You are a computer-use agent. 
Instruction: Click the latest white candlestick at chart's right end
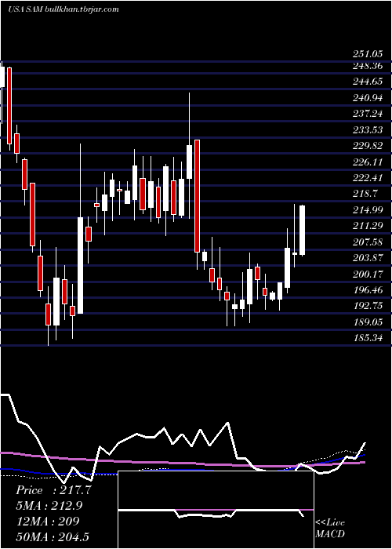(303, 230)
